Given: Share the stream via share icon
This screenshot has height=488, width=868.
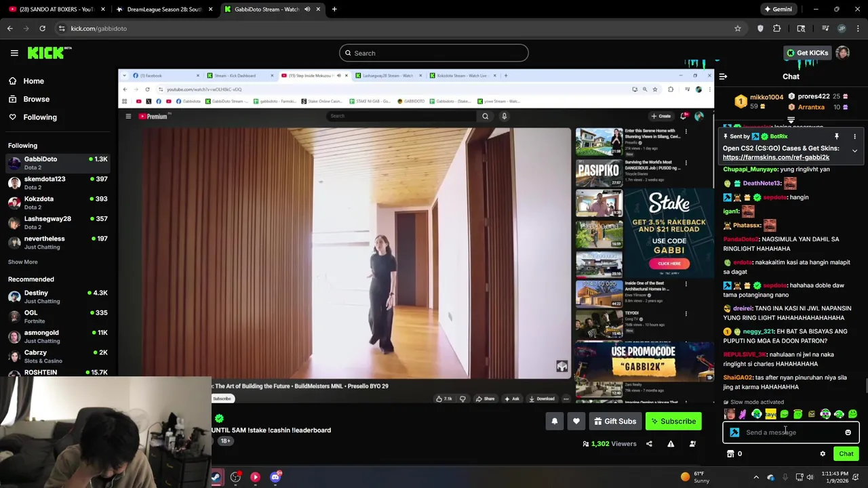Looking at the screenshot, I should [x=649, y=444].
